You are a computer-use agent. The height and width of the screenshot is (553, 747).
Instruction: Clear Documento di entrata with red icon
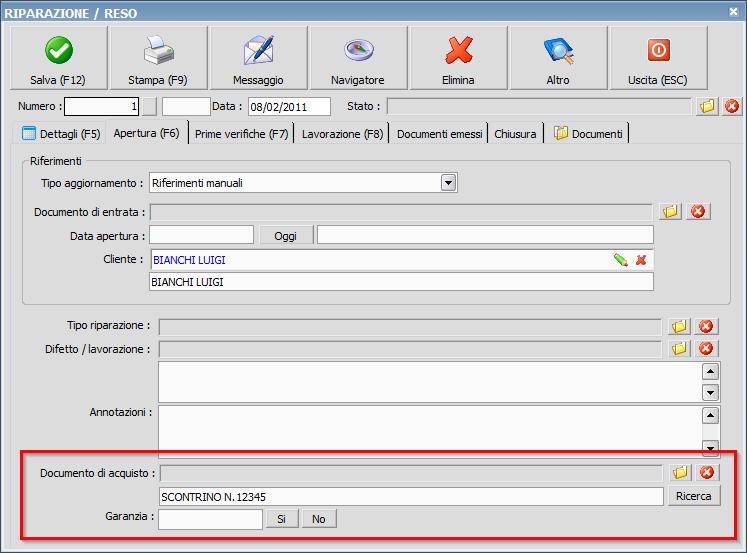click(x=698, y=211)
